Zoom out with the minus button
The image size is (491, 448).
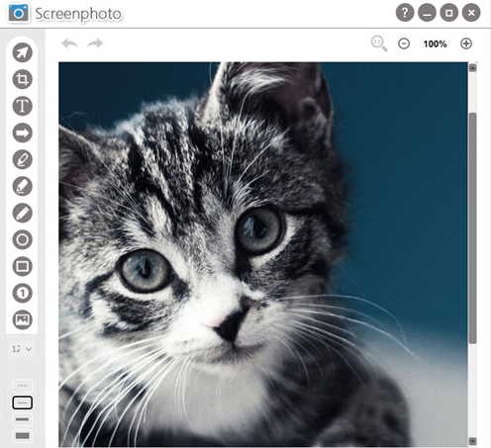coord(404,44)
